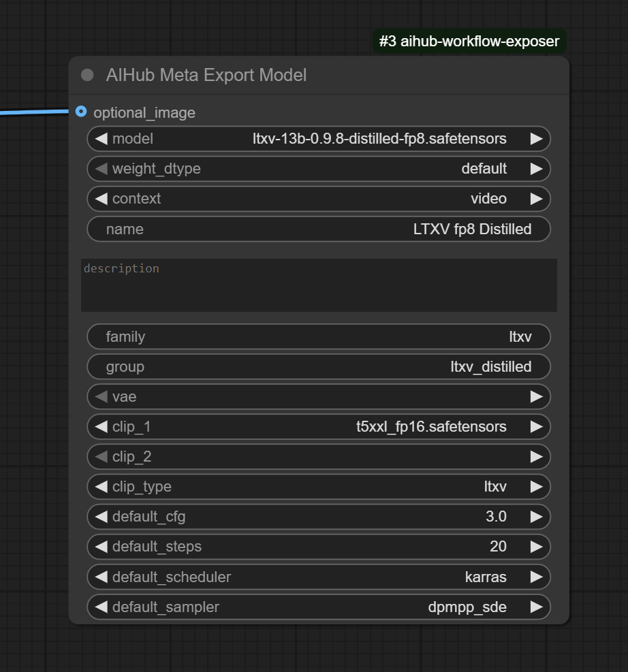Edit the family field ltxv
Viewport: 628px width, 672px height.
(x=319, y=337)
